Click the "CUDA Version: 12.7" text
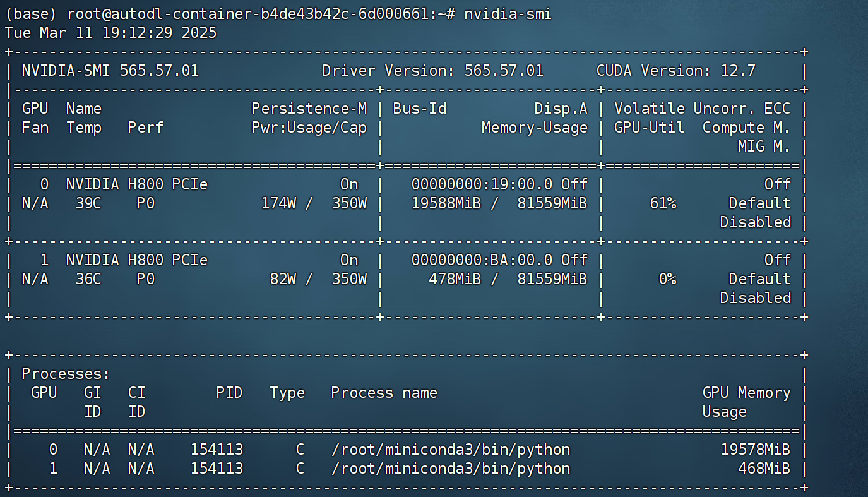The image size is (868, 497). coord(676,71)
